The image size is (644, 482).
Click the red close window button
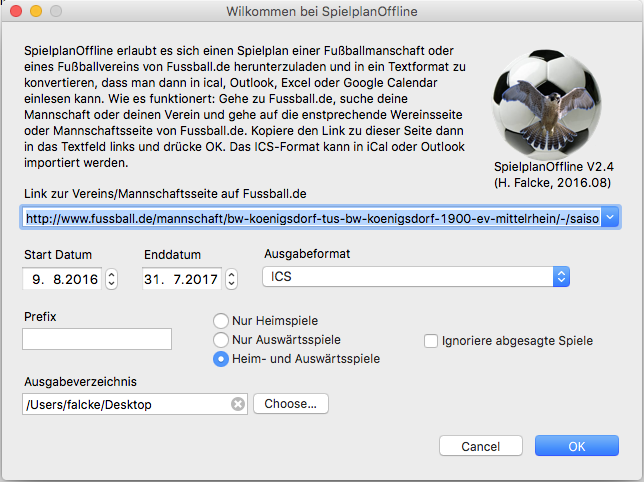coord(14,13)
